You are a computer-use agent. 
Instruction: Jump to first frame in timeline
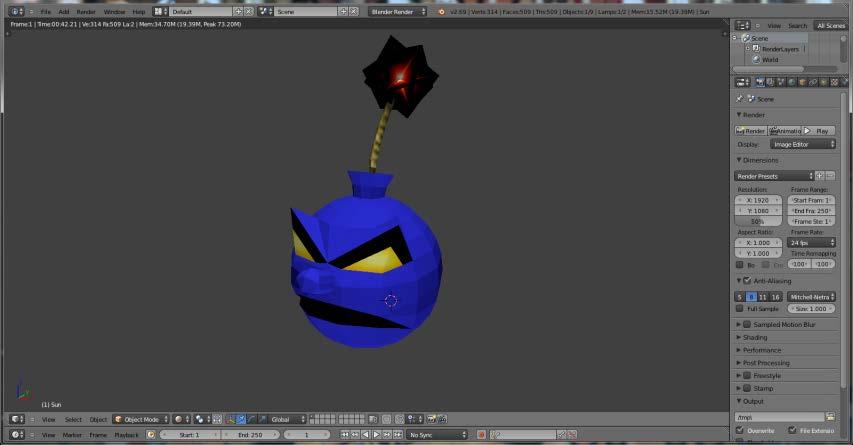344,435
